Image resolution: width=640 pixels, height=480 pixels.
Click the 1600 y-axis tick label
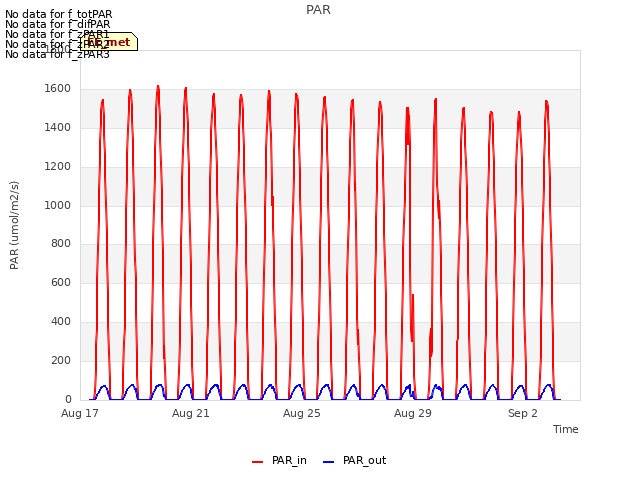coord(58,89)
